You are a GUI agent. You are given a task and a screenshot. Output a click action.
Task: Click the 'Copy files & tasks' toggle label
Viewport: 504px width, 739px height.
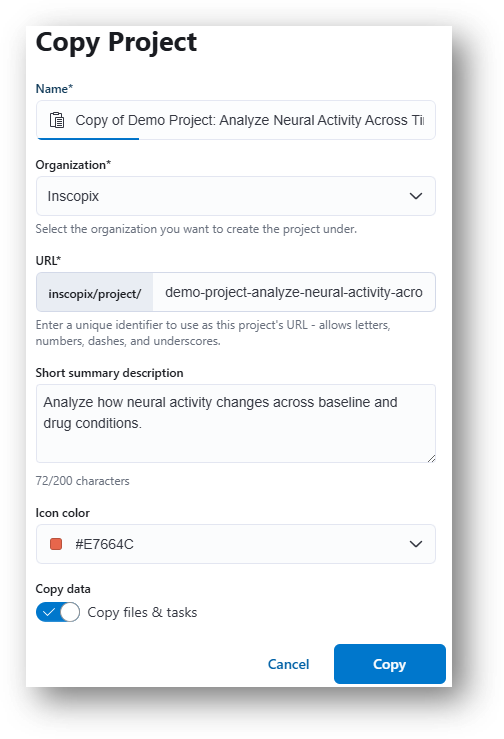pos(142,613)
